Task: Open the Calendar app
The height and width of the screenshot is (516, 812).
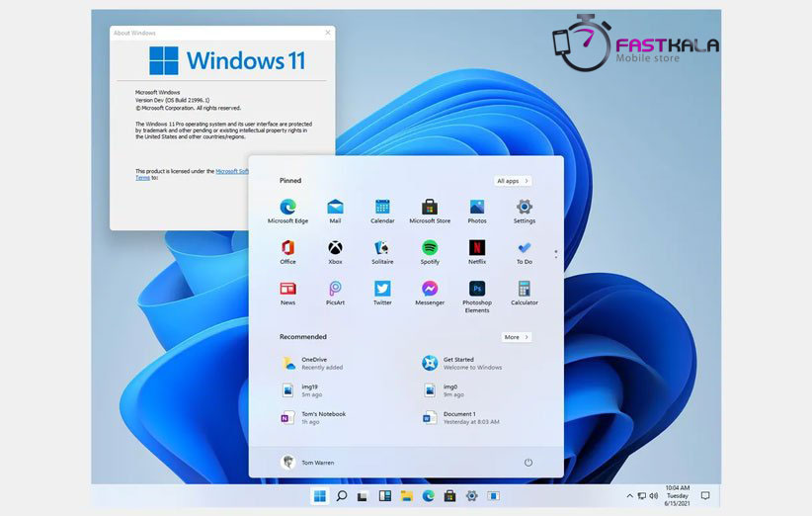Action: point(382,211)
